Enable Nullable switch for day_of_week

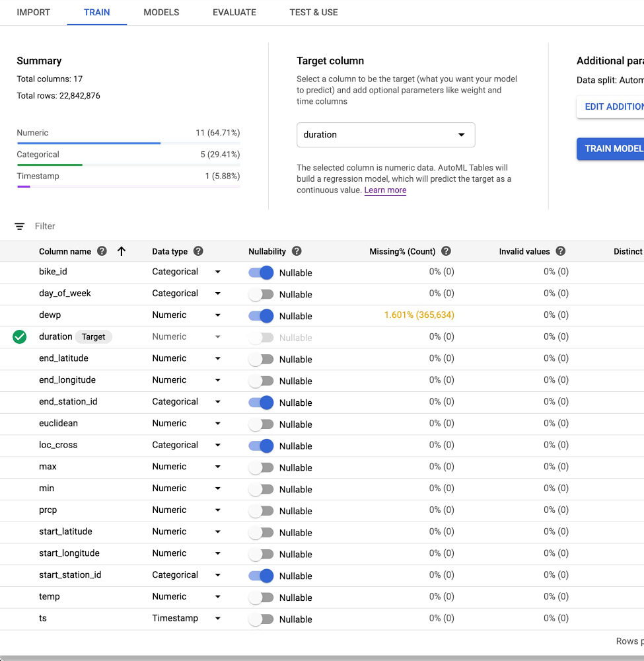(261, 294)
